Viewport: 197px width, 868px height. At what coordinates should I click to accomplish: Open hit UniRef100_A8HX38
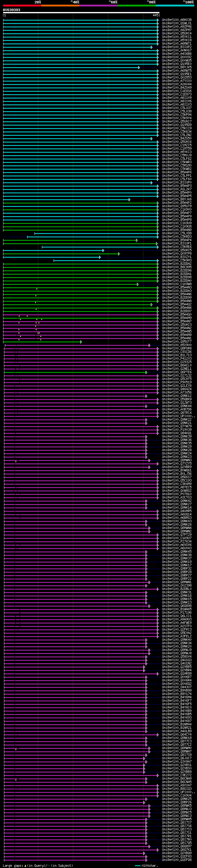177,20
